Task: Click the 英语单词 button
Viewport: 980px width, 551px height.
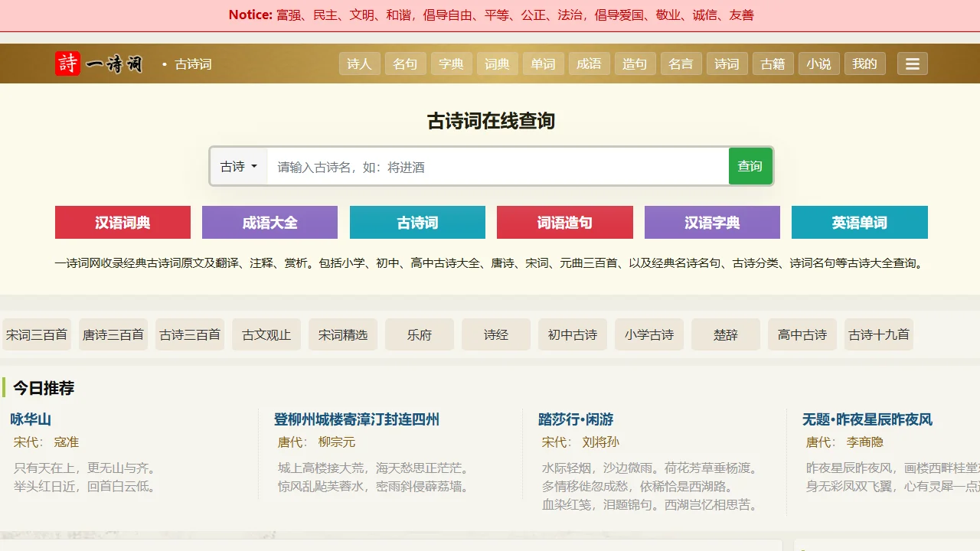Action: (x=859, y=222)
